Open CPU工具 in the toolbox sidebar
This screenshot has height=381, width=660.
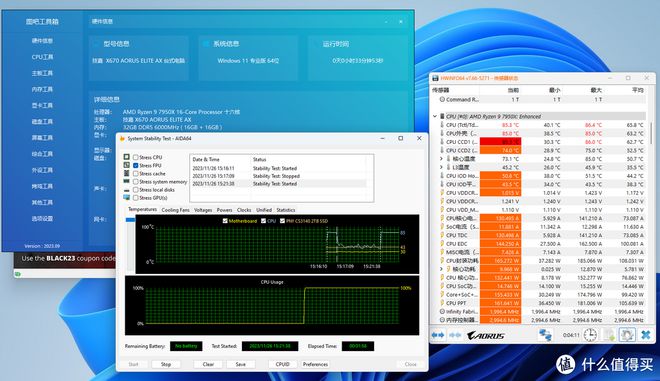tap(42, 57)
